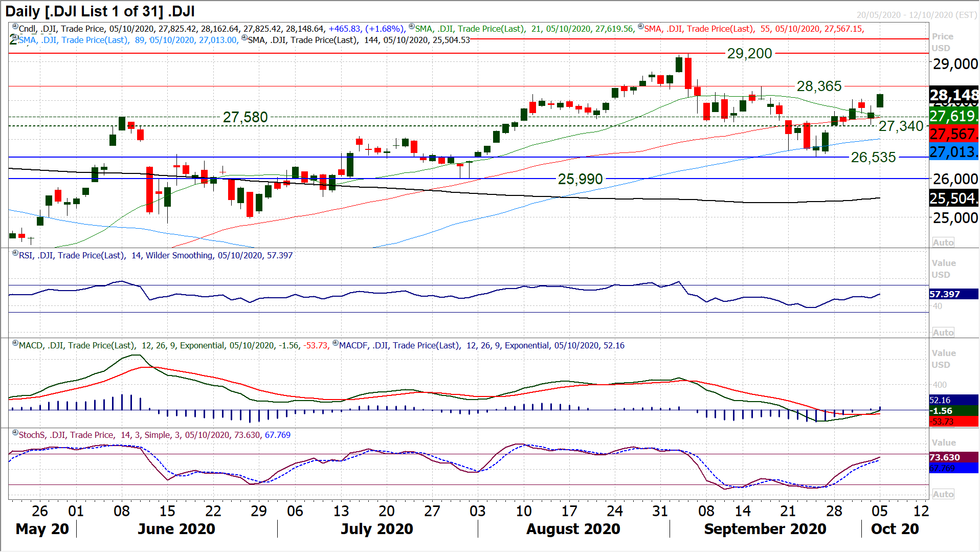Click the Cndl .DJI Trade Price legend text
Image resolution: width=980 pixels, height=552 pixels.
212,29
